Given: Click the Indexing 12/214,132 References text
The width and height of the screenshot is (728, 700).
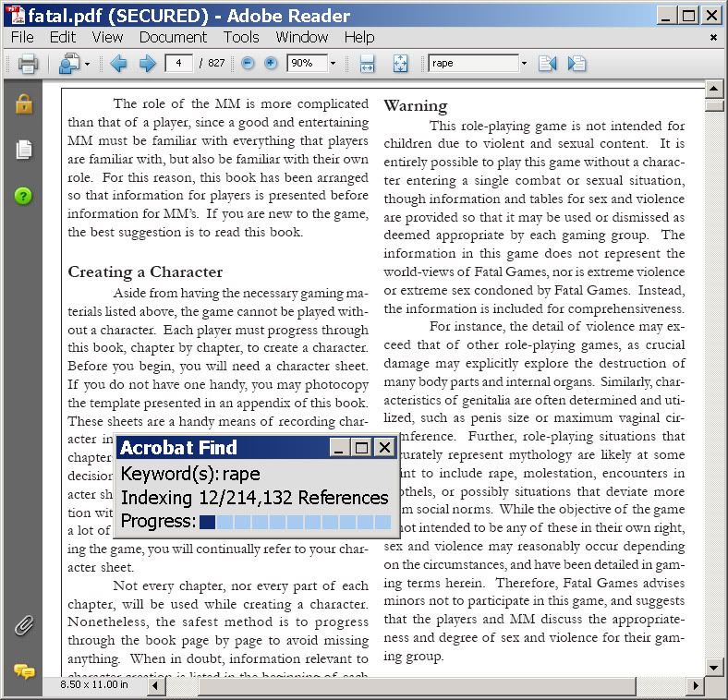Looking at the screenshot, I should [254, 498].
